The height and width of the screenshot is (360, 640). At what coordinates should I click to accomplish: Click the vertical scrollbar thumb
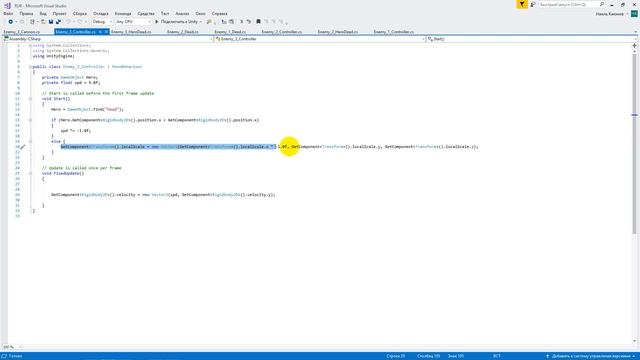coord(634,143)
